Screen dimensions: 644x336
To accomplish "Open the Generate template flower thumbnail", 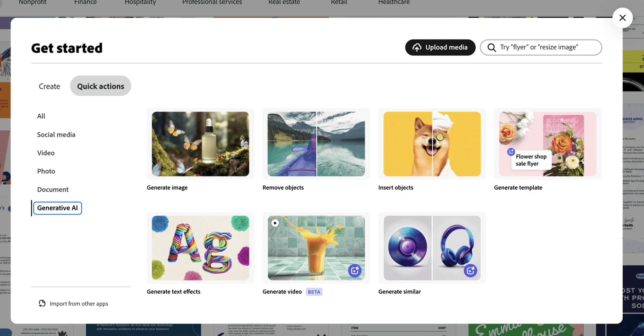I will (548, 144).
